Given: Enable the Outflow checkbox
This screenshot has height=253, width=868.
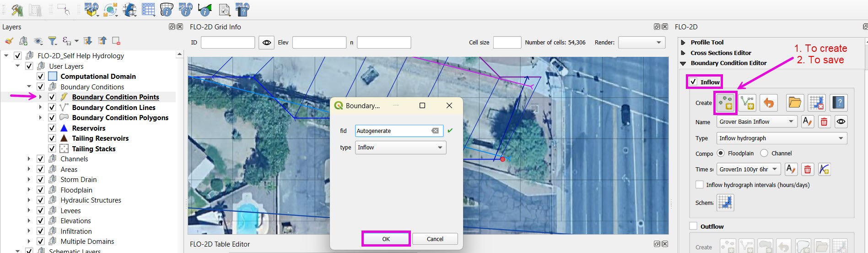Looking at the screenshot, I should 694,226.
